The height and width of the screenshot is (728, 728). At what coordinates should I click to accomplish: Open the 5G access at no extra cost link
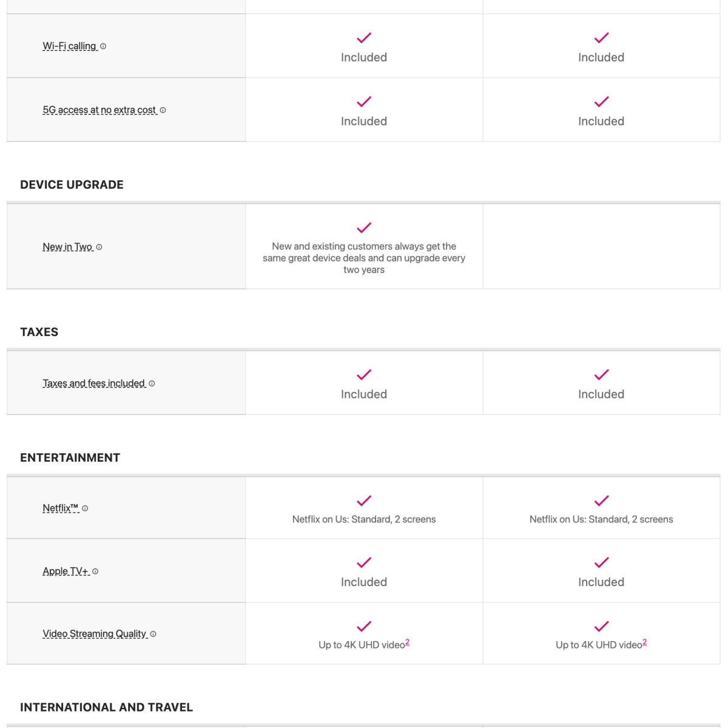tap(99, 110)
